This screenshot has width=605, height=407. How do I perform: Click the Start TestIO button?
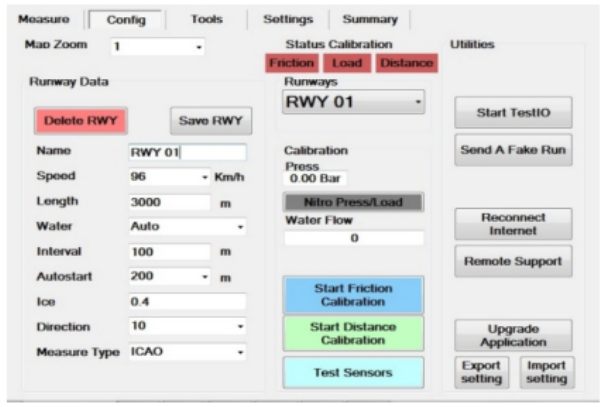(513, 112)
